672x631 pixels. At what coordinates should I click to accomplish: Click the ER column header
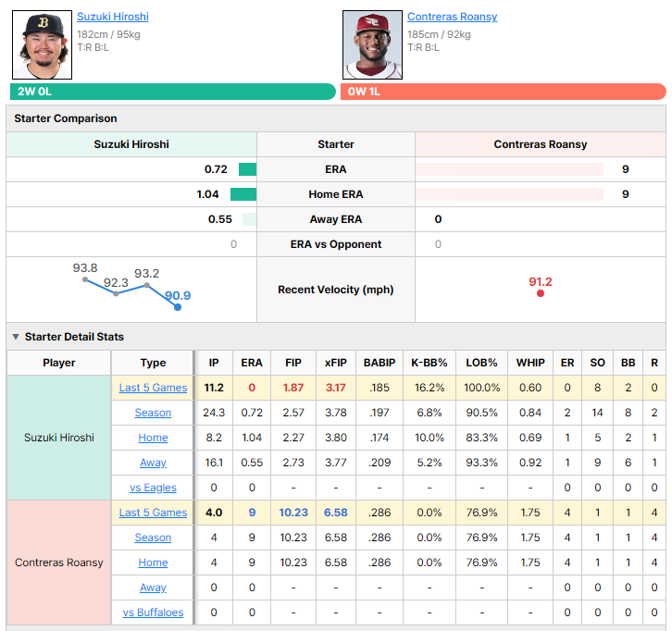pos(567,363)
